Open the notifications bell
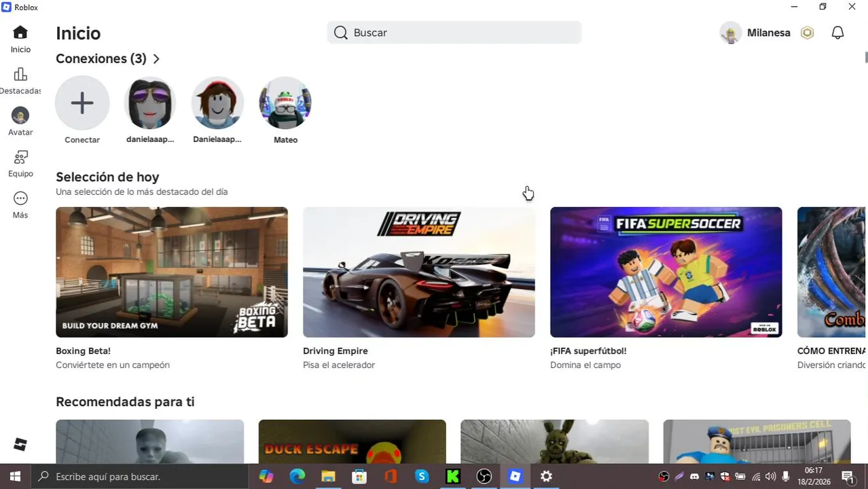This screenshot has width=868, height=489. coord(837,33)
